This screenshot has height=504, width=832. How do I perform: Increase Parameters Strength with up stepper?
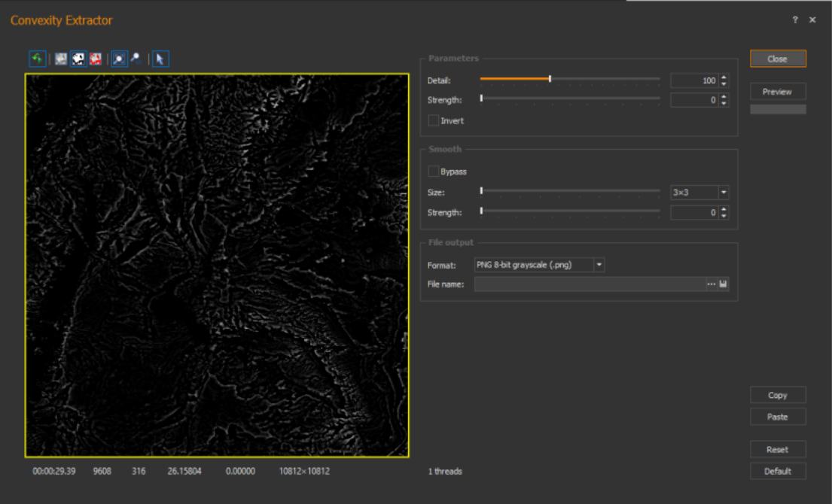(724, 97)
